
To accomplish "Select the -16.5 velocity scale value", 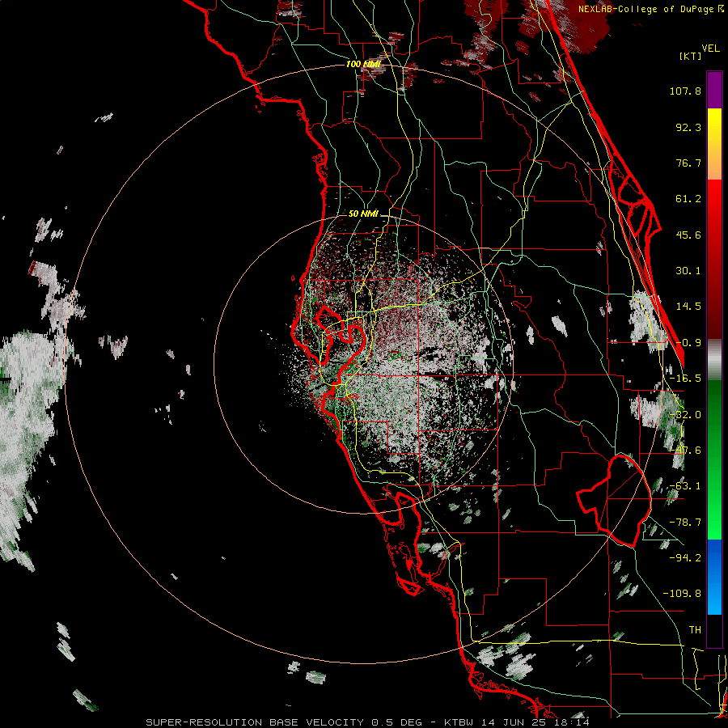I will pos(685,379).
